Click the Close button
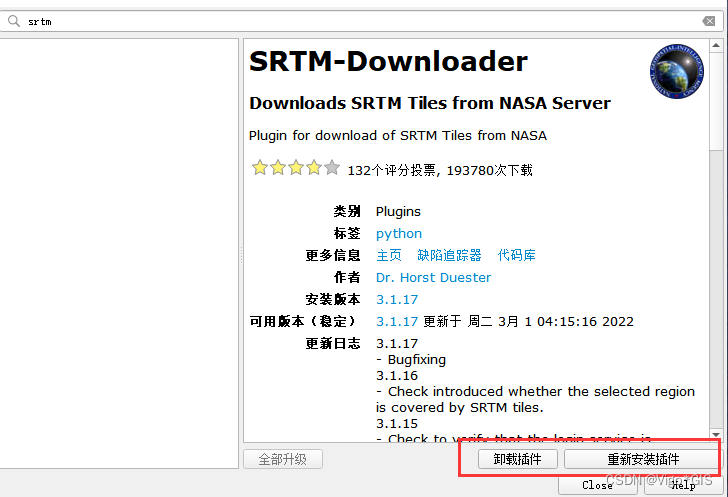This screenshot has width=728, height=497. pos(598,485)
